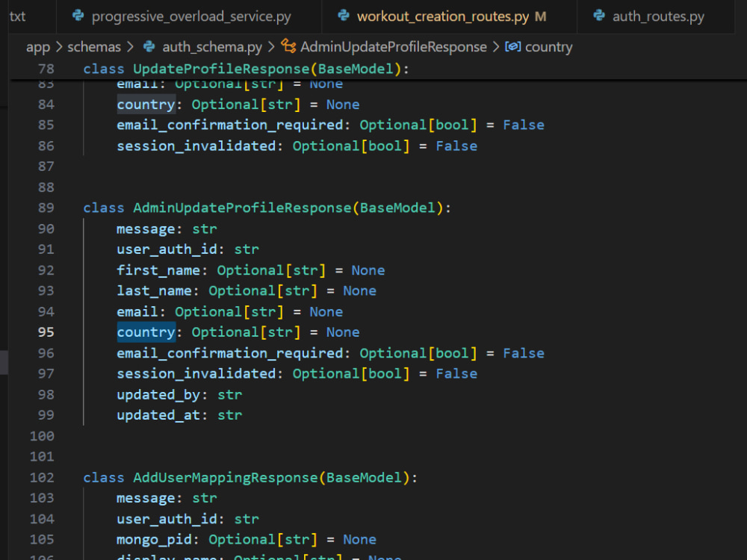Click first_name on line 92
The image size is (747, 560).
click(x=158, y=270)
